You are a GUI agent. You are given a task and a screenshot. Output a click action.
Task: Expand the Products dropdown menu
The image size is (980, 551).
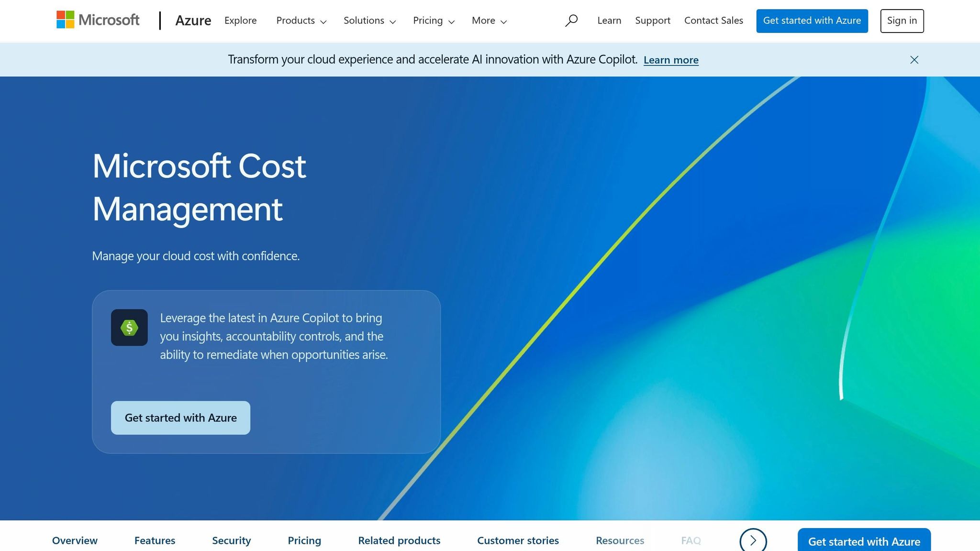(x=301, y=21)
